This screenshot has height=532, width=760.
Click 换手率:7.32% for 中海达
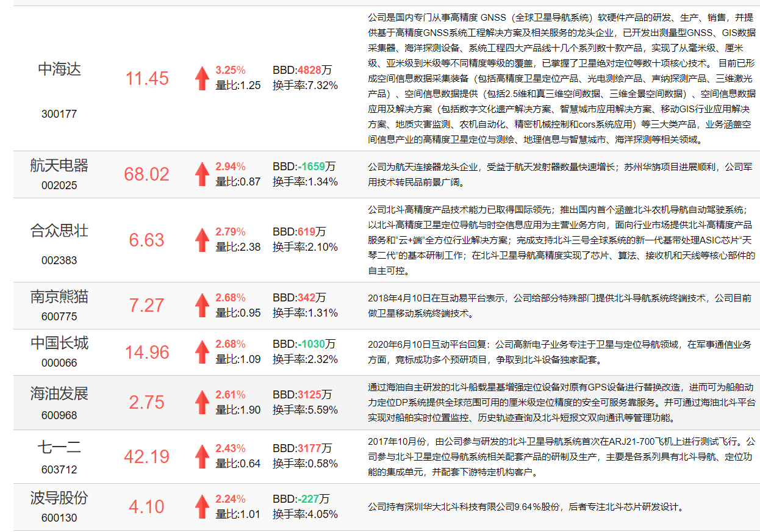(x=305, y=85)
